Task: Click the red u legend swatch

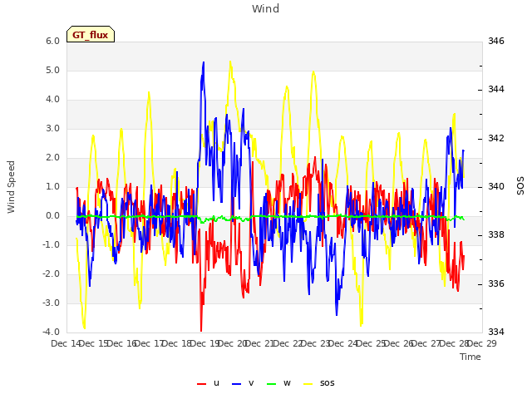Action: pos(201,384)
